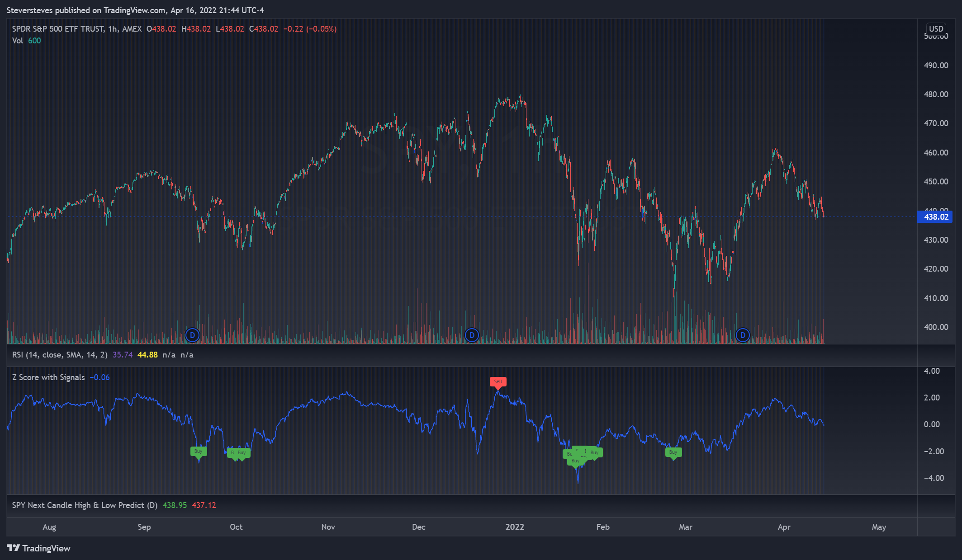This screenshot has width=962, height=560.
Task: Click the close value C438.02
Action: point(264,29)
